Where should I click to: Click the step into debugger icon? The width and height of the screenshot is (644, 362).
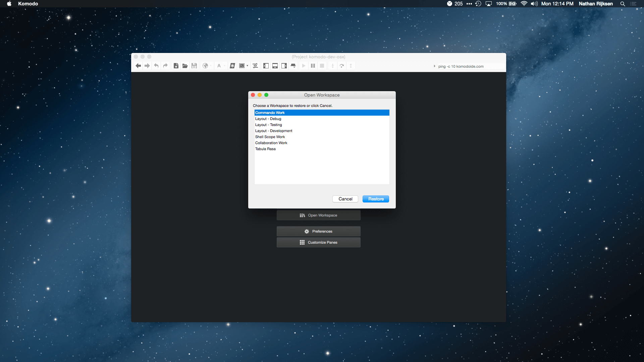point(333,66)
